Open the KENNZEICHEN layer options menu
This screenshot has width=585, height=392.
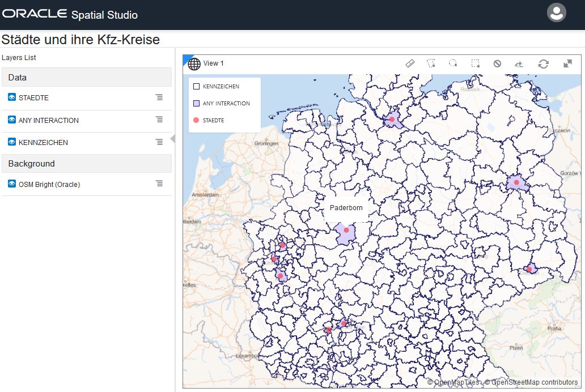[x=159, y=142]
